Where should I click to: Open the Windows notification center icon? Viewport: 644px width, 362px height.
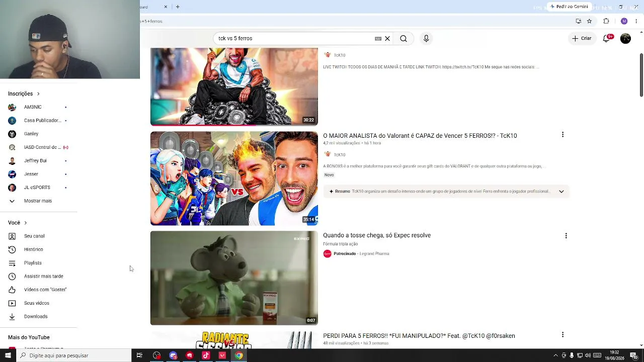(633, 355)
